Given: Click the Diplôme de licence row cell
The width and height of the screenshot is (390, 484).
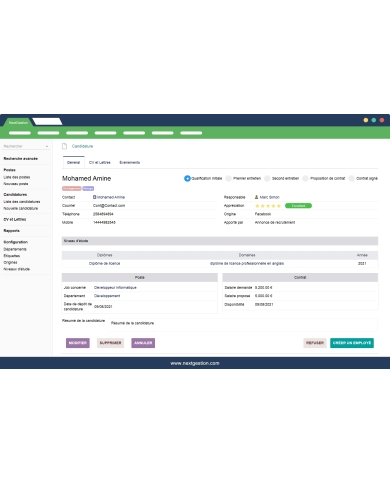Looking at the screenshot, I should click(104, 263).
